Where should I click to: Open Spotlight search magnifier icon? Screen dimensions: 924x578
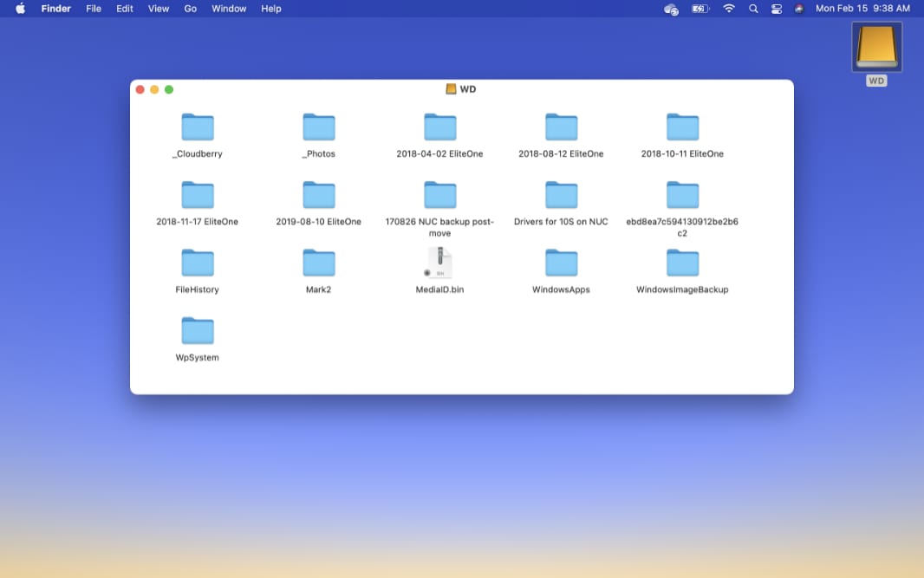pos(752,9)
